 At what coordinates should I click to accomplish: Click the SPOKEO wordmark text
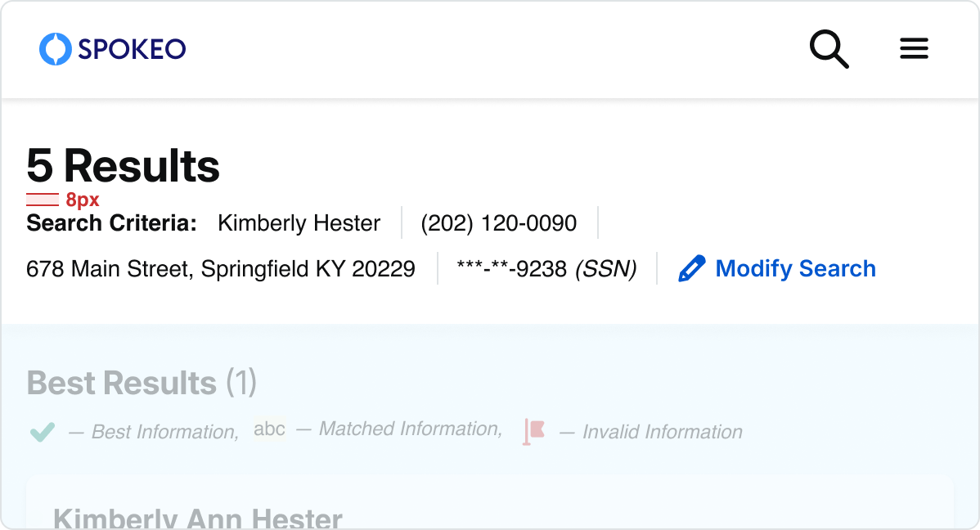point(132,49)
